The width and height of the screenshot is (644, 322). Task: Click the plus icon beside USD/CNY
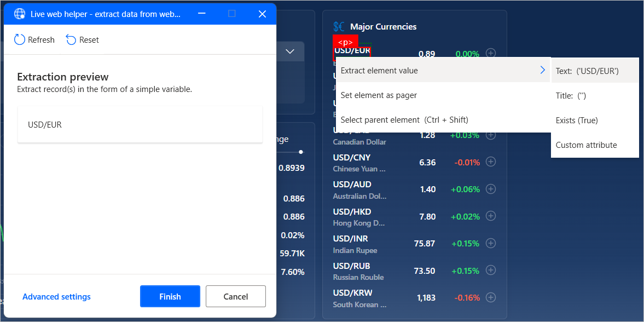pyautogui.click(x=490, y=162)
